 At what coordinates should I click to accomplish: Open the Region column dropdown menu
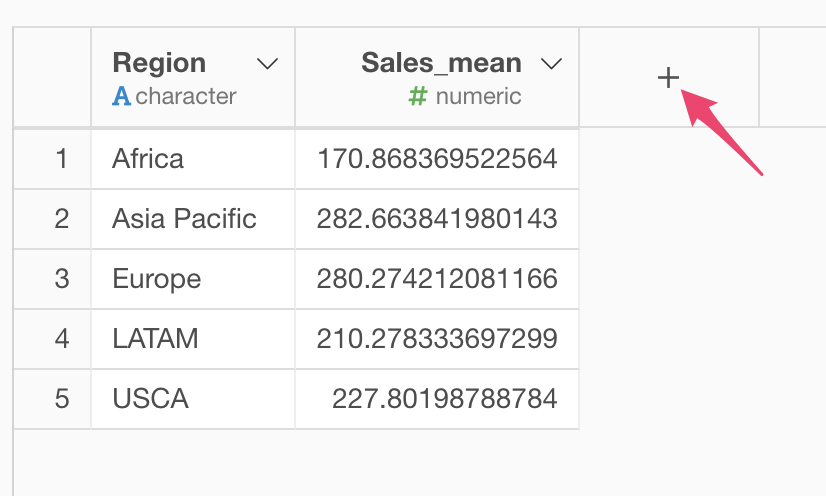[x=267, y=64]
